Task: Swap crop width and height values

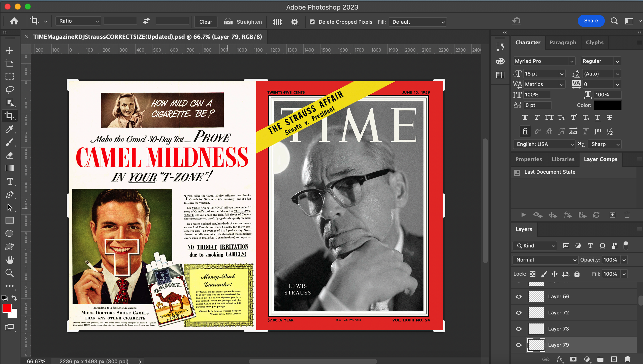Action: click(x=146, y=21)
